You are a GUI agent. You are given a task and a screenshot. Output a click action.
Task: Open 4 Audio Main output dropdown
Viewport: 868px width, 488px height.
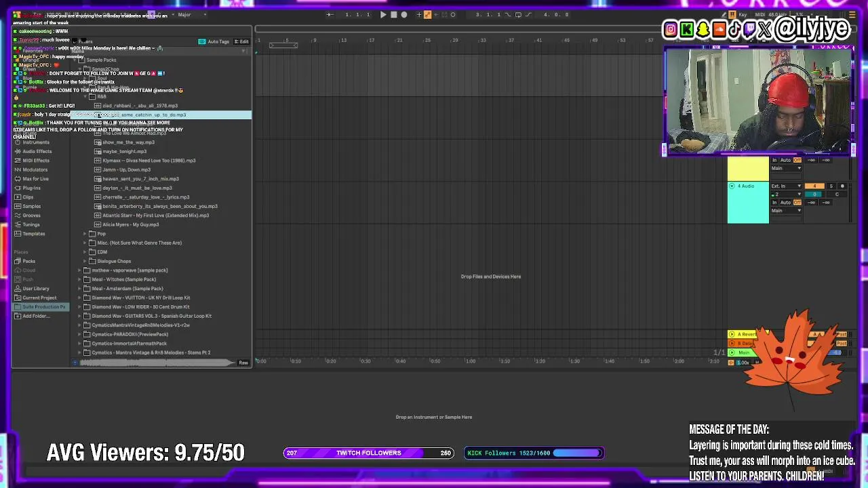[786, 211]
